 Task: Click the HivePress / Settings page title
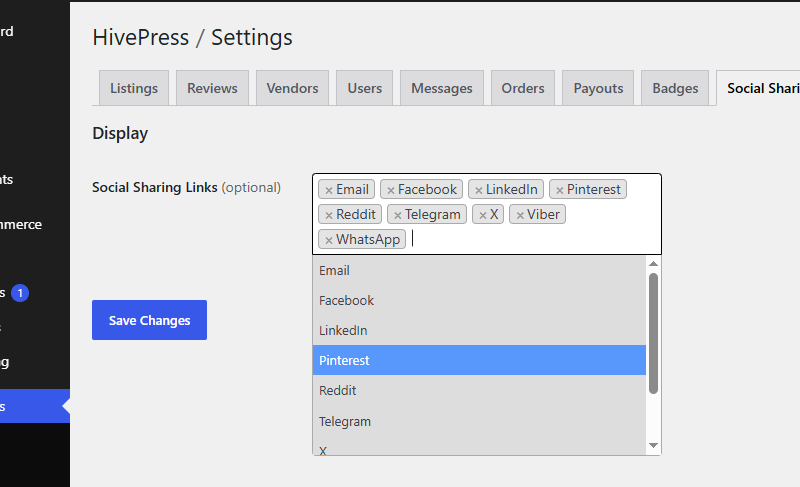(x=192, y=38)
